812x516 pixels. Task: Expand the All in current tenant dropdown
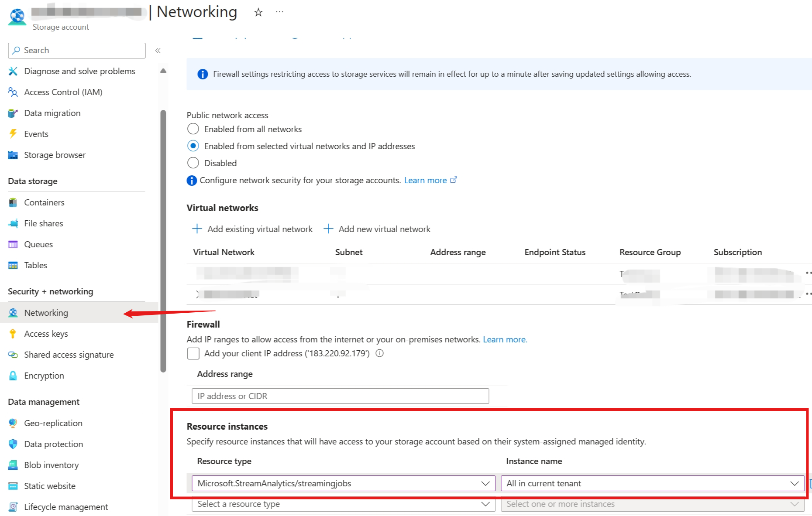(652, 483)
